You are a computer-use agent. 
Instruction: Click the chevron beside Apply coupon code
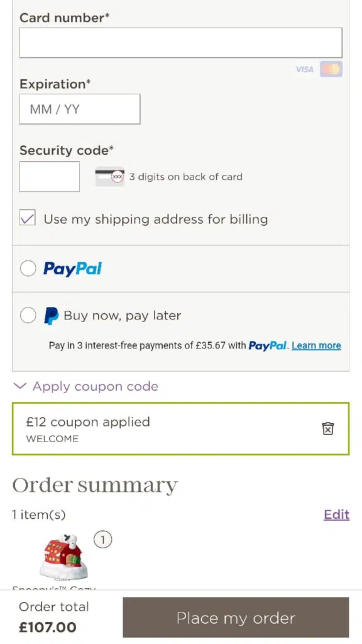click(19, 386)
